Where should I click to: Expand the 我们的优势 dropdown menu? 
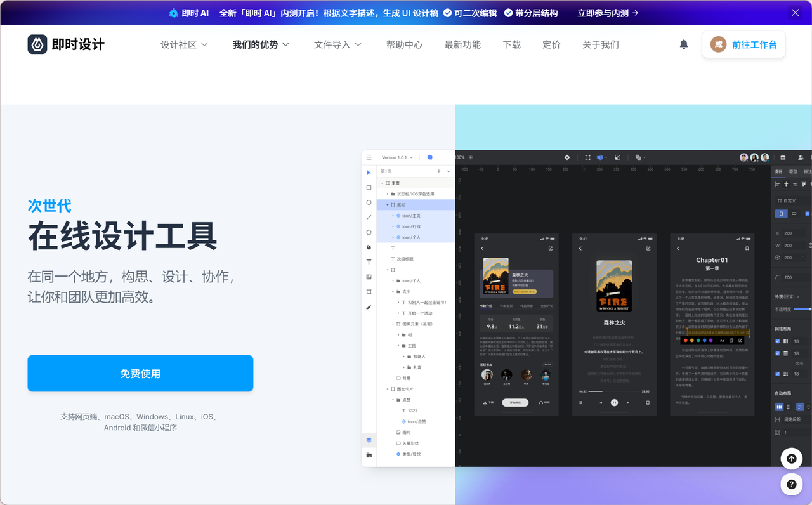tap(261, 44)
